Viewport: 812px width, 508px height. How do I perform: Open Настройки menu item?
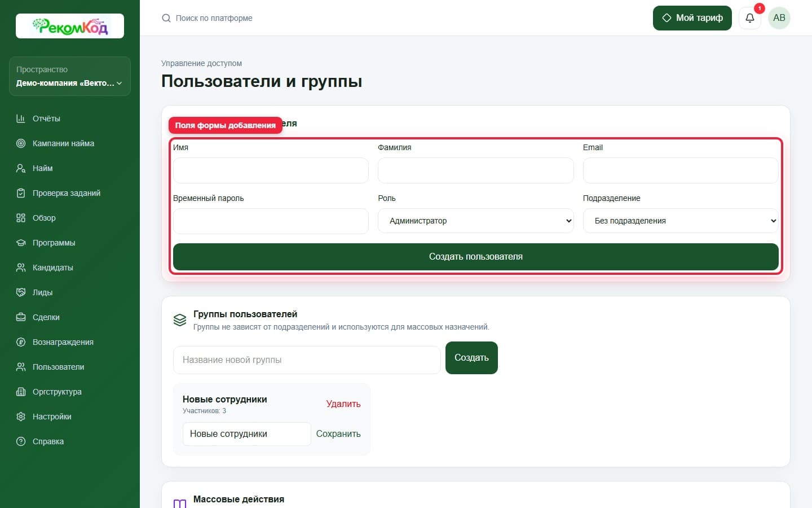[x=70, y=417]
